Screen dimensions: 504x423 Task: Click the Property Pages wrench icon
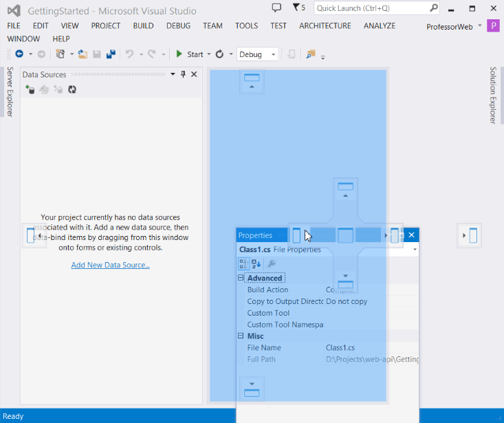coord(272,264)
